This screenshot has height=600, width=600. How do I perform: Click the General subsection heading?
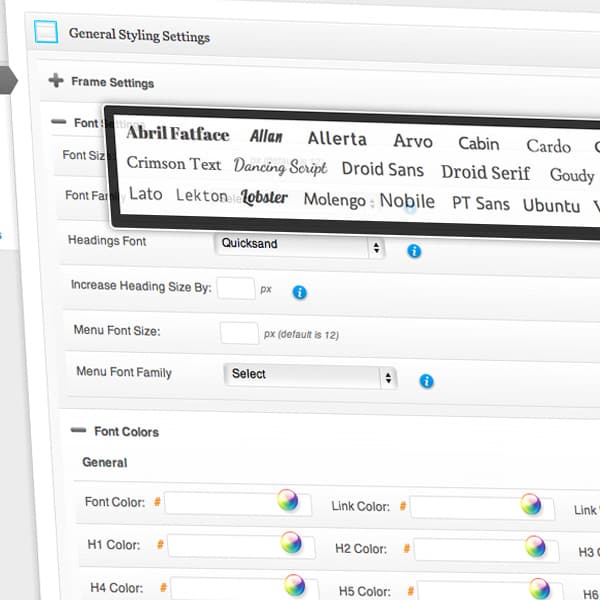[x=105, y=462]
